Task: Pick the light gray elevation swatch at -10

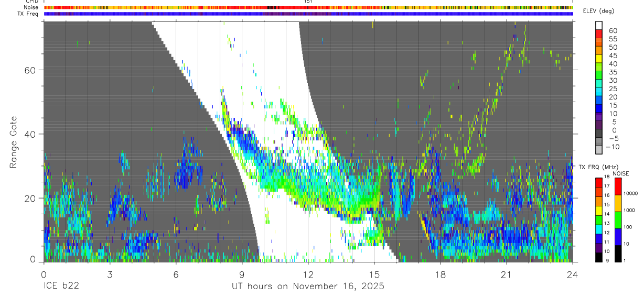Action: tap(599, 149)
